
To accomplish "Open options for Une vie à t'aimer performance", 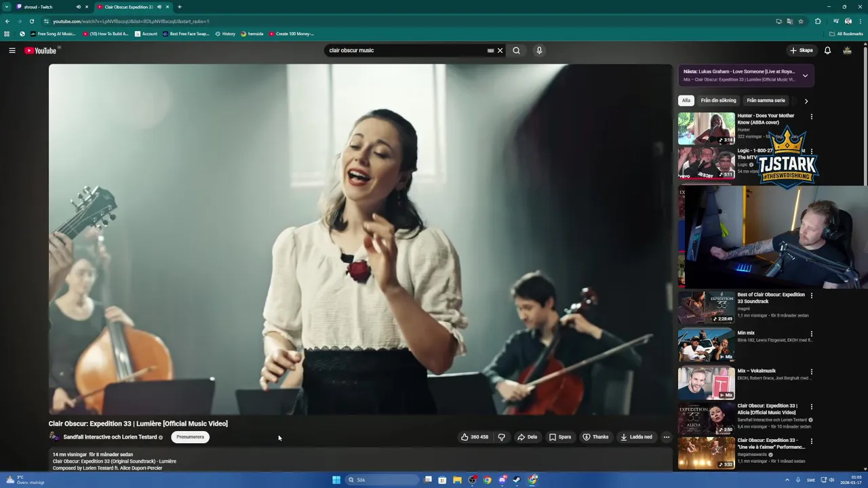I will pos(811,441).
